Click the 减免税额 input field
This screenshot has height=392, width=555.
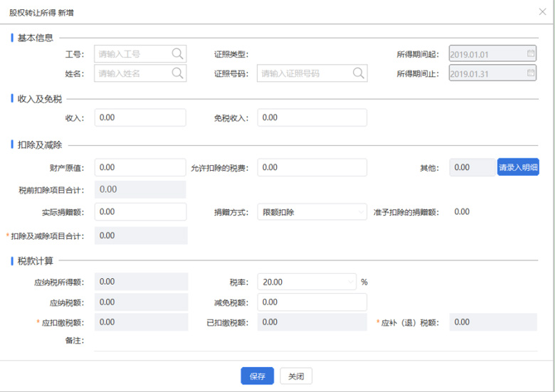point(312,302)
